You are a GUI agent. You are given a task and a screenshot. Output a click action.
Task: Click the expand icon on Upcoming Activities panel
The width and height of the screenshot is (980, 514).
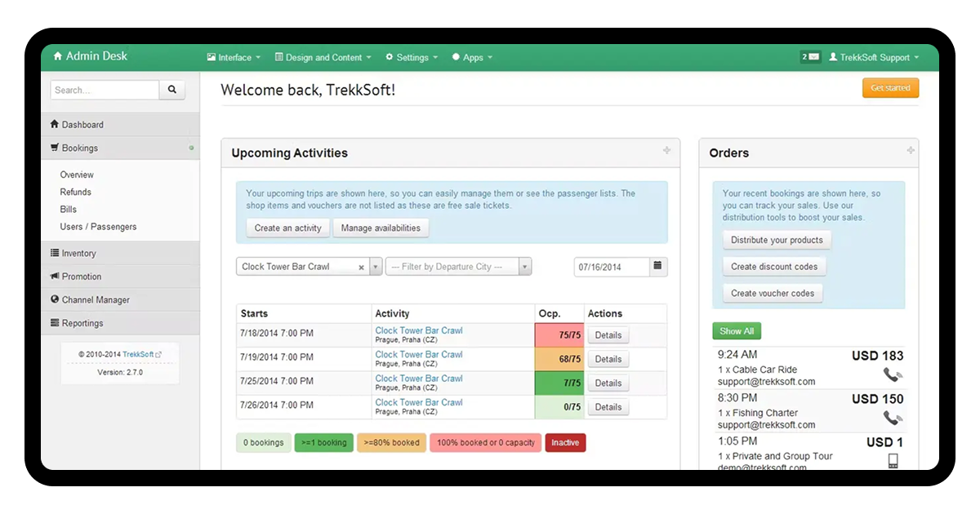point(667,150)
